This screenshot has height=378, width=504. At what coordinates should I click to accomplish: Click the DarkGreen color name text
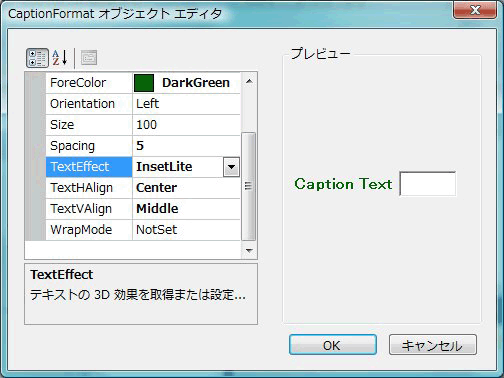tap(196, 83)
